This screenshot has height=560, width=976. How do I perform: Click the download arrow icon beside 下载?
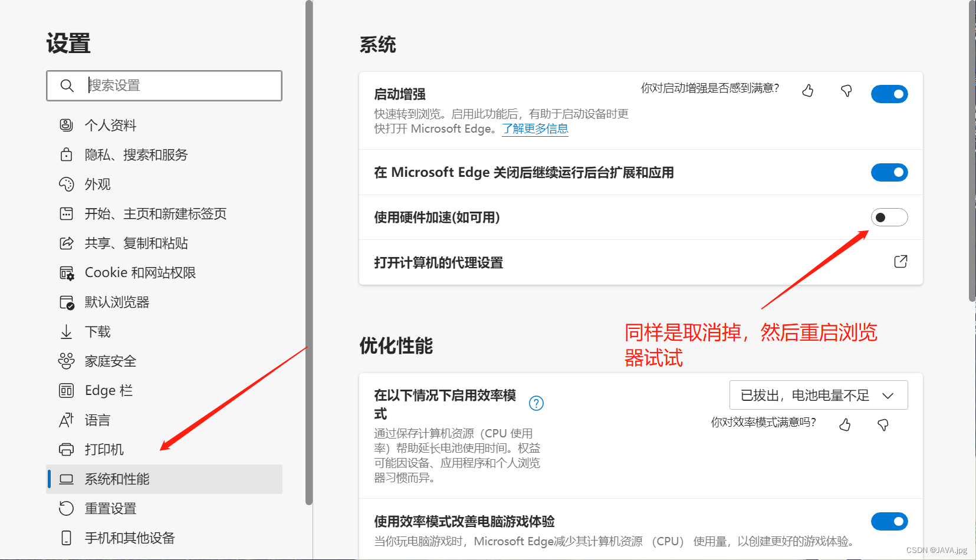coord(67,332)
